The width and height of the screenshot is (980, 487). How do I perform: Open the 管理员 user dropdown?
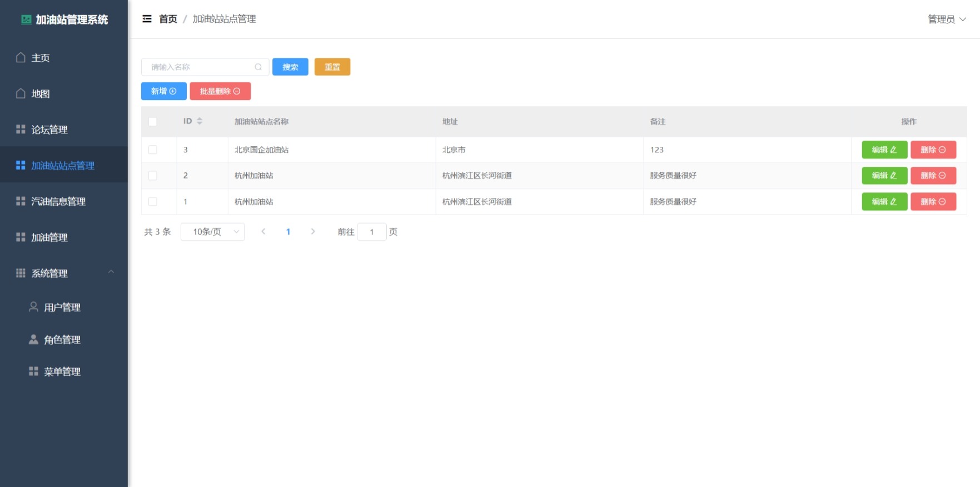[x=947, y=19]
